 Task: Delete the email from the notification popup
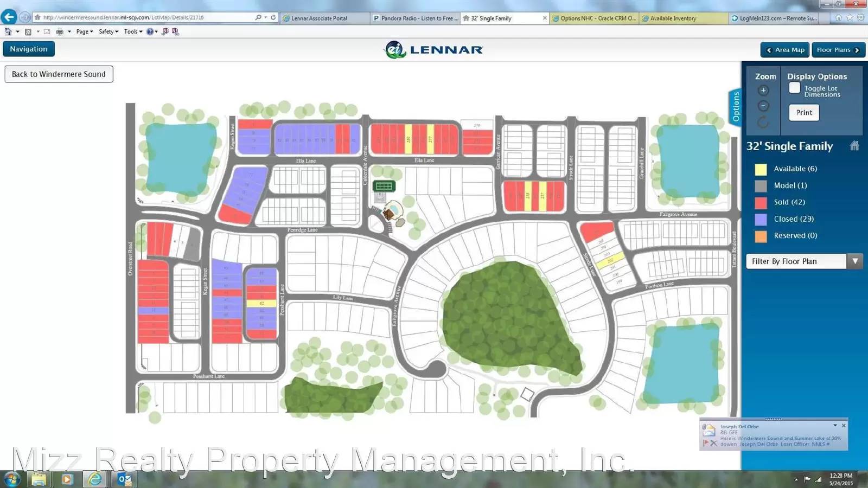(714, 443)
